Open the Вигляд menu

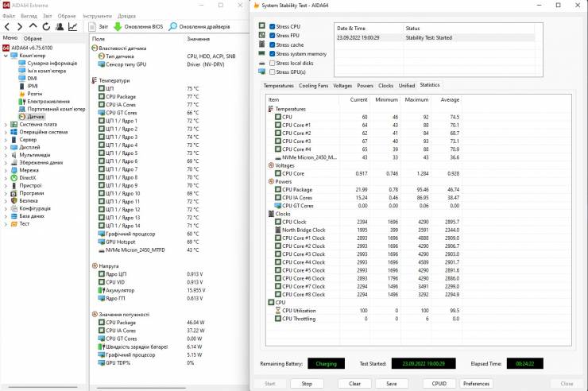29,16
